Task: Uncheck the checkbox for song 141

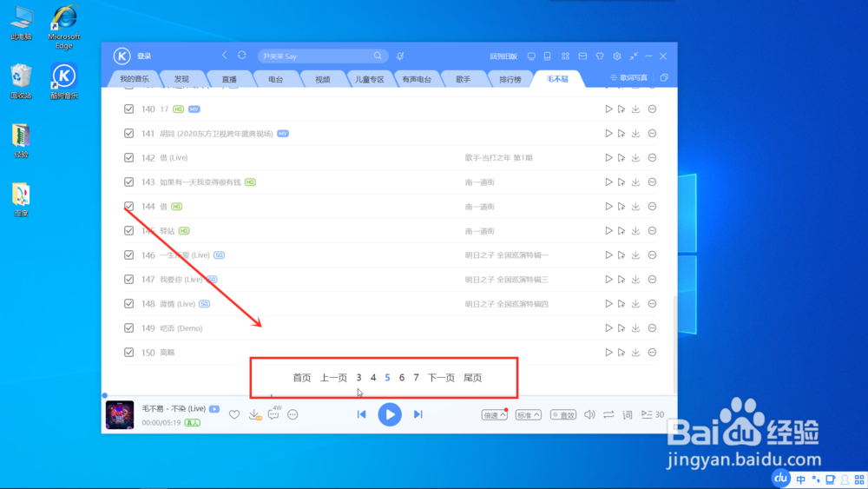Action: point(129,134)
